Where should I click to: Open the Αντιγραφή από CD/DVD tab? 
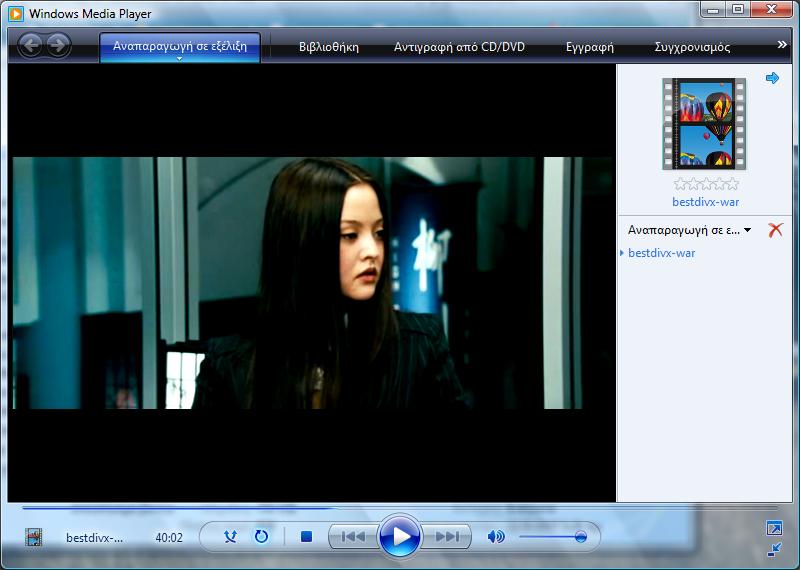[459, 47]
